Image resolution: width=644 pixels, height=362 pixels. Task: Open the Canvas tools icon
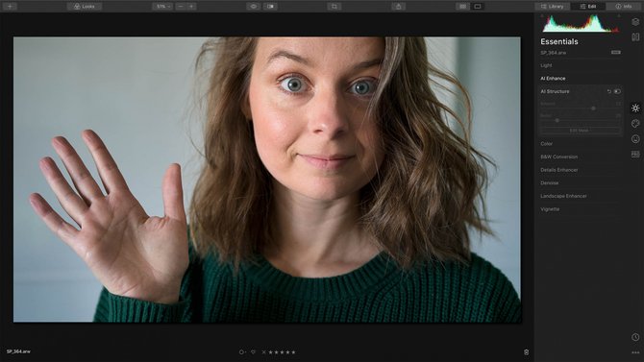pyautogui.click(x=635, y=36)
